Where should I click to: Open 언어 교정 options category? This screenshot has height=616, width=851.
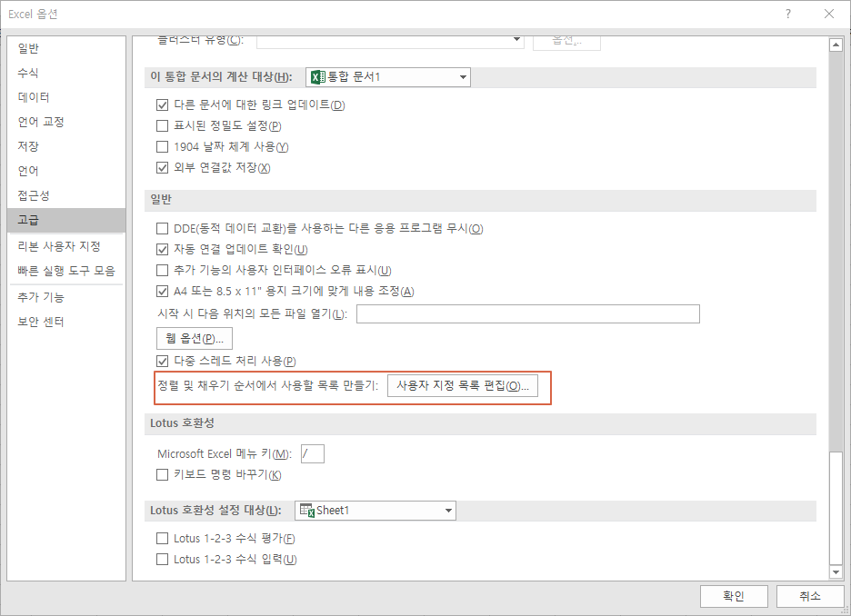(66, 122)
